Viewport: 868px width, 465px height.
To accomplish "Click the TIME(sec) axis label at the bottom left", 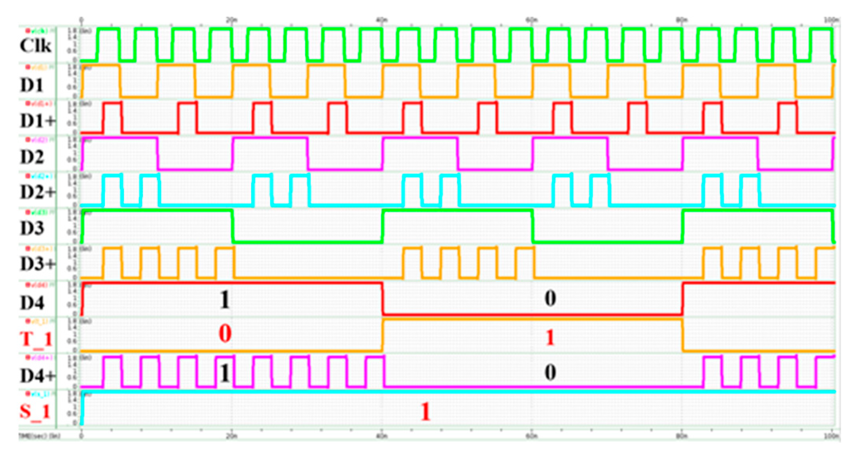I will pyautogui.click(x=40, y=436).
